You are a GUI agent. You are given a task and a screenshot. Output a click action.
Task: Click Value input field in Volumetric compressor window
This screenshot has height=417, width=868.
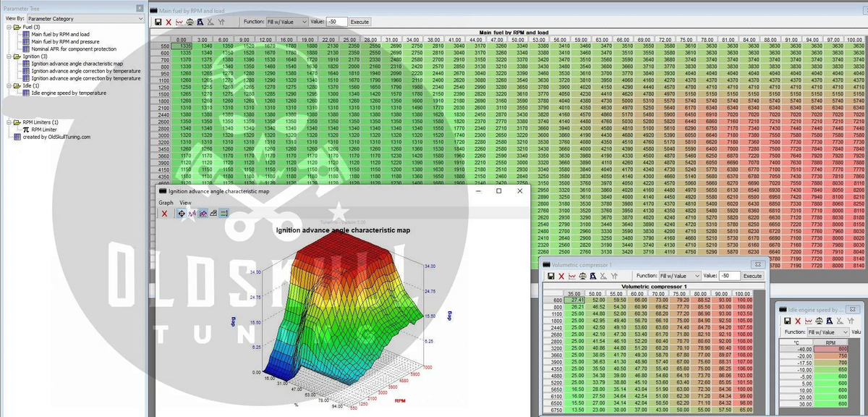[729, 276]
